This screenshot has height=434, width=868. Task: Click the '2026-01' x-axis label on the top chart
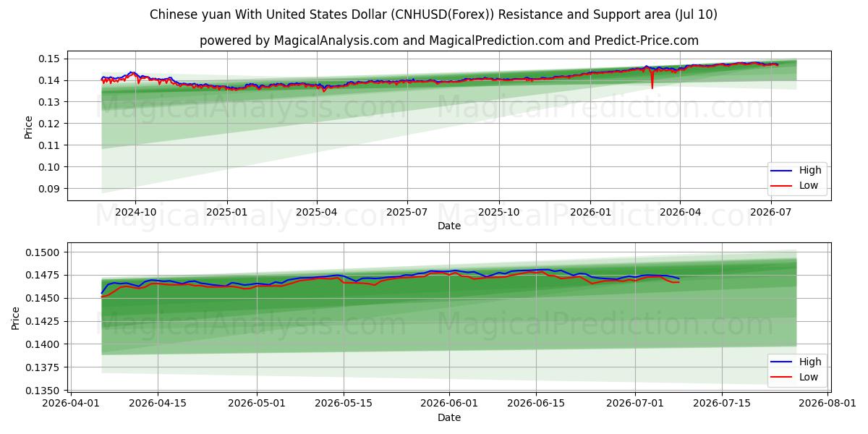(x=590, y=212)
